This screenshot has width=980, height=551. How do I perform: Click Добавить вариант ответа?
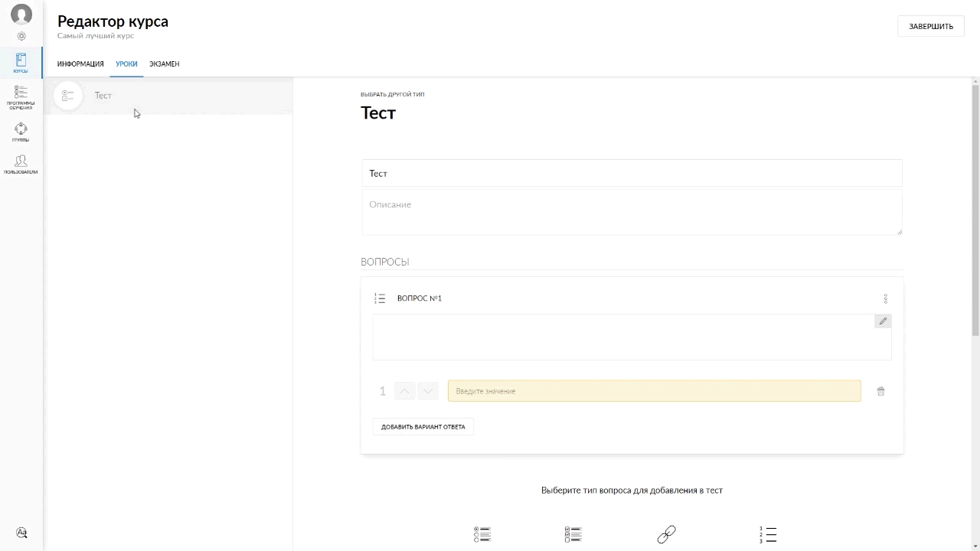[x=423, y=427]
